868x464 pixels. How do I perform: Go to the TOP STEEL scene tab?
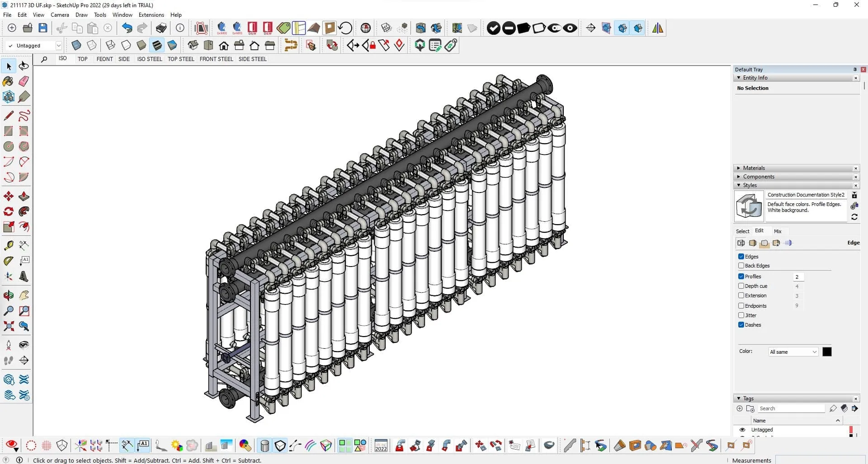point(181,59)
